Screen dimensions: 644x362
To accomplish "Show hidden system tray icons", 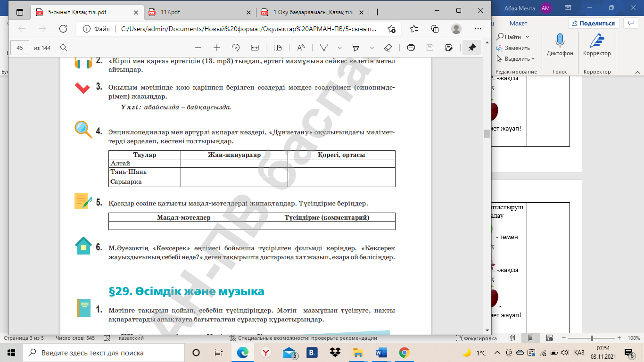I will tap(497, 353).
